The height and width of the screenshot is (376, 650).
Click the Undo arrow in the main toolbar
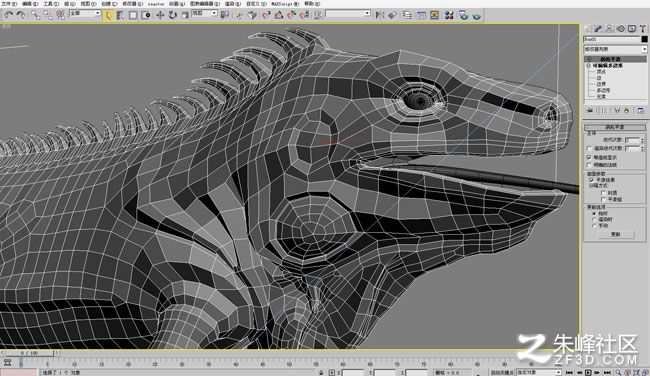pos(8,15)
